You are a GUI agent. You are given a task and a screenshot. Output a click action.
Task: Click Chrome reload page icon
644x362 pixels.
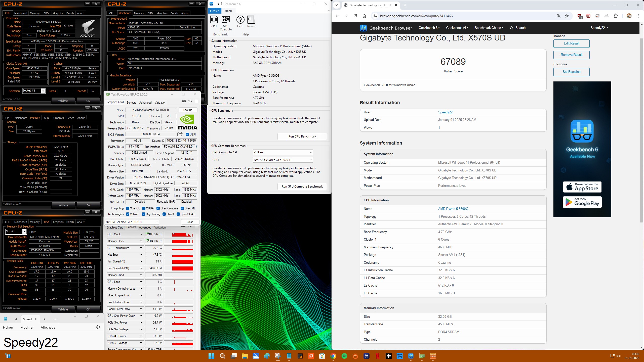[x=355, y=16]
